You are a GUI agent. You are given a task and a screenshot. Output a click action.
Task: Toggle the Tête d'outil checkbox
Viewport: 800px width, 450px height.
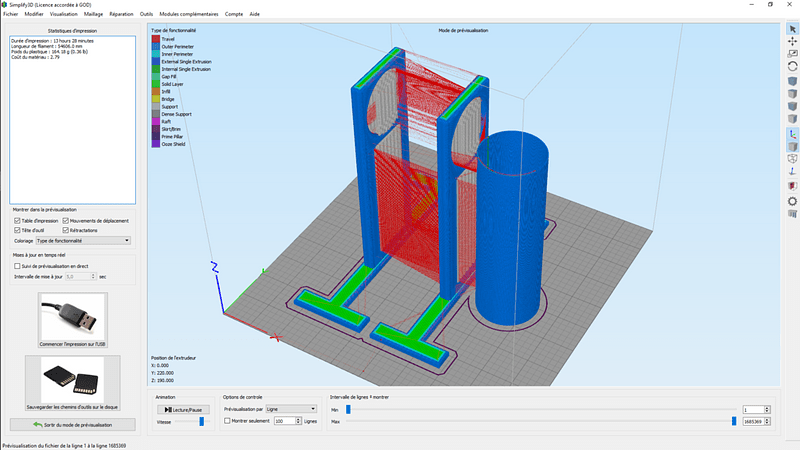coord(17,230)
